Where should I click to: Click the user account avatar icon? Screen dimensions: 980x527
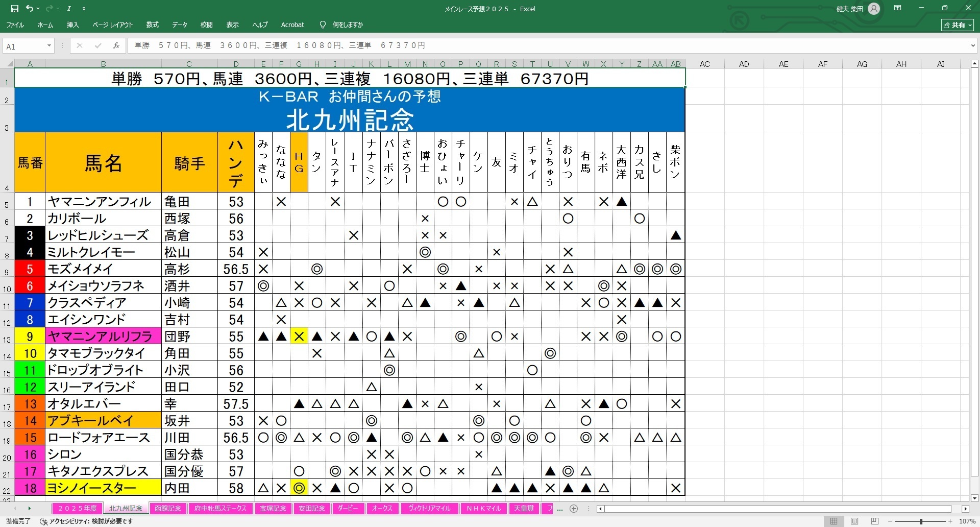(x=874, y=9)
